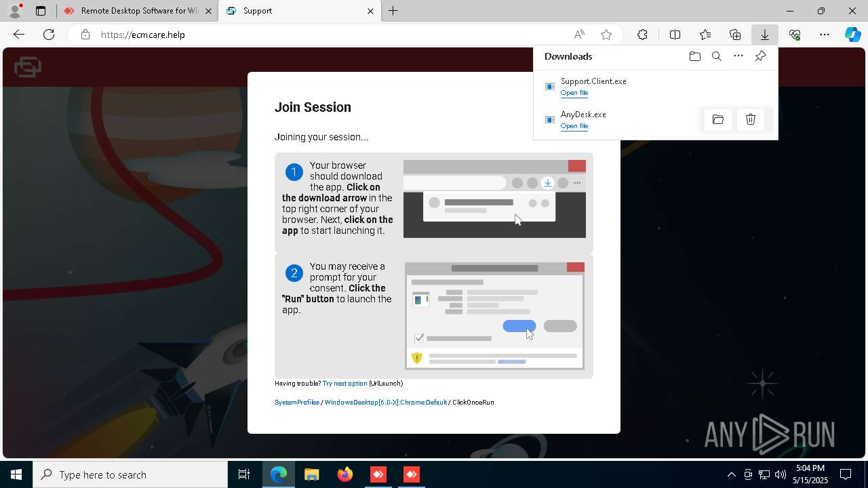The height and width of the screenshot is (488, 868).
Task: Click the taskbar search box
Action: pos(130,474)
